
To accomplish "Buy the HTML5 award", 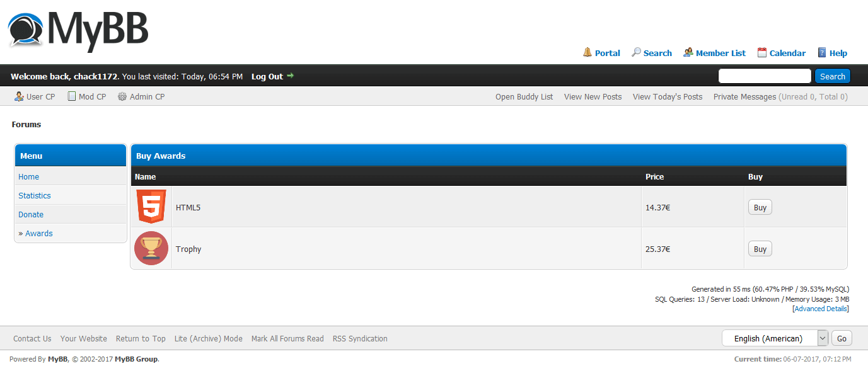I will [x=760, y=207].
